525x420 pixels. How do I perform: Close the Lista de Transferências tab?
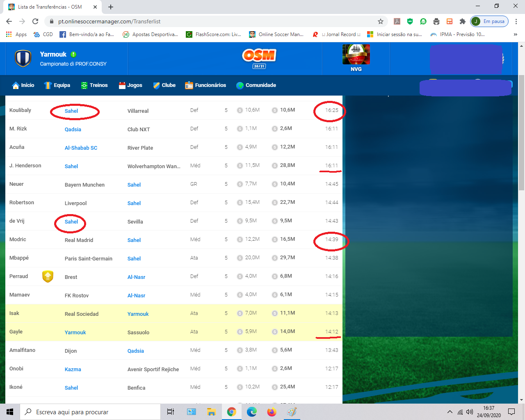click(95, 7)
